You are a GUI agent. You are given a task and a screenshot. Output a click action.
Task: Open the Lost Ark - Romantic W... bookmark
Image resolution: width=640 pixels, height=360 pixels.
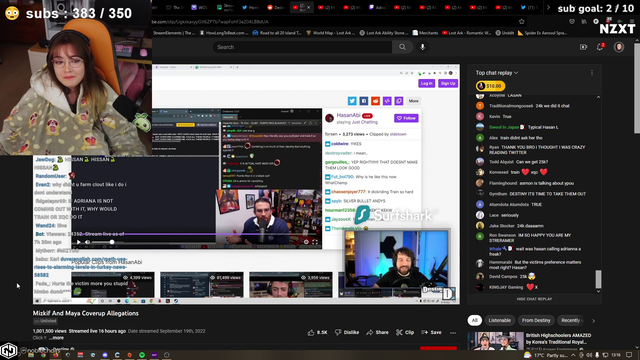[x=467, y=33]
